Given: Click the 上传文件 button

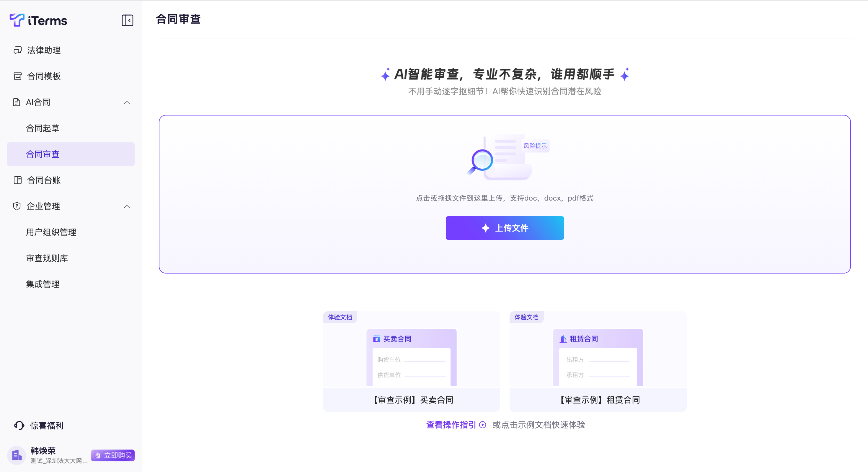Looking at the screenshot, I should (505, 228).
